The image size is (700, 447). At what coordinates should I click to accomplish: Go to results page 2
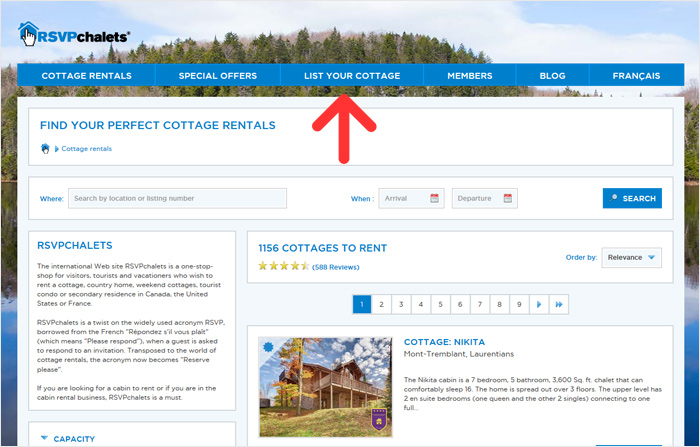381,305
